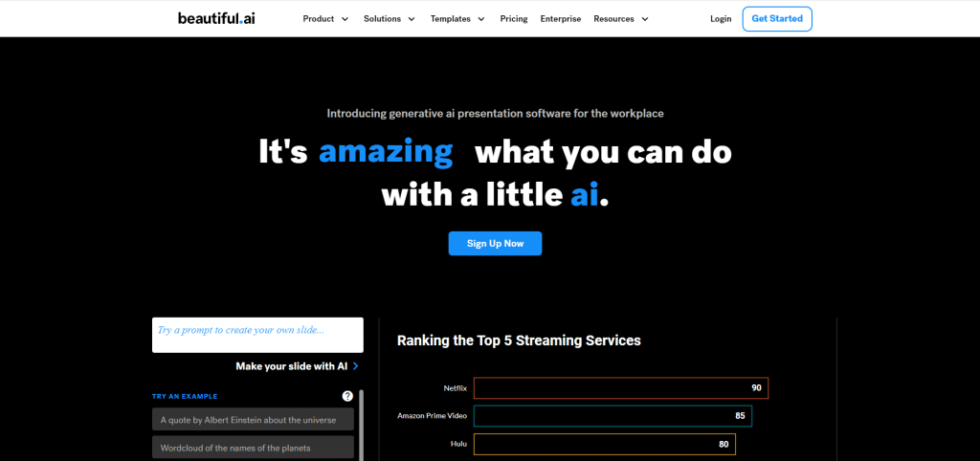Click the Sign Up Now button
Screen dimensions: 980x461
(x=495, y=243)
